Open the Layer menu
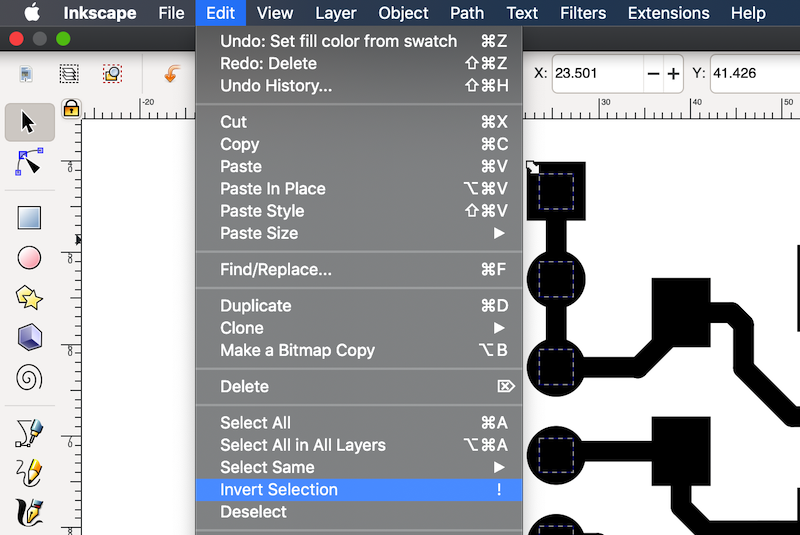 [x=336, y=13]
